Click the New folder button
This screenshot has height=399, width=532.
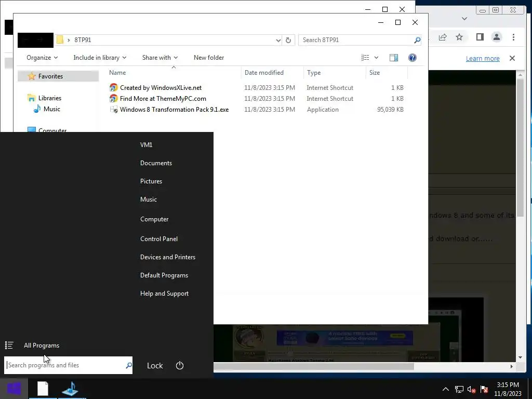(209, 58)
